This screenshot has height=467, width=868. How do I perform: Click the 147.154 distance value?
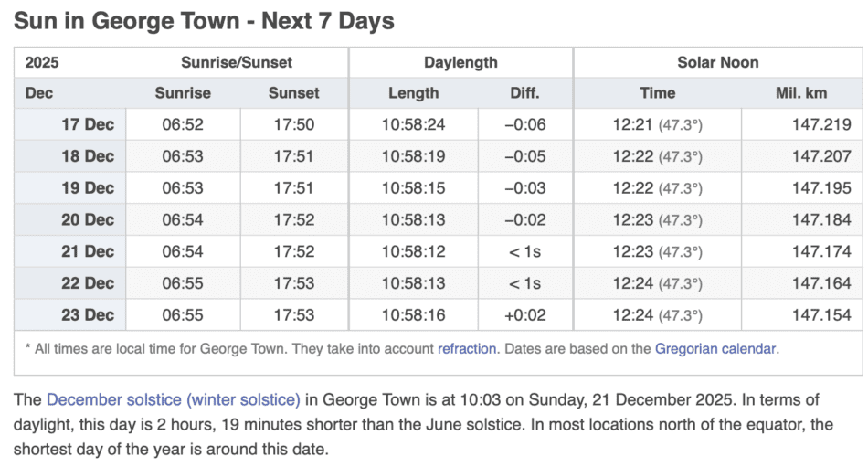pos(821,315)
